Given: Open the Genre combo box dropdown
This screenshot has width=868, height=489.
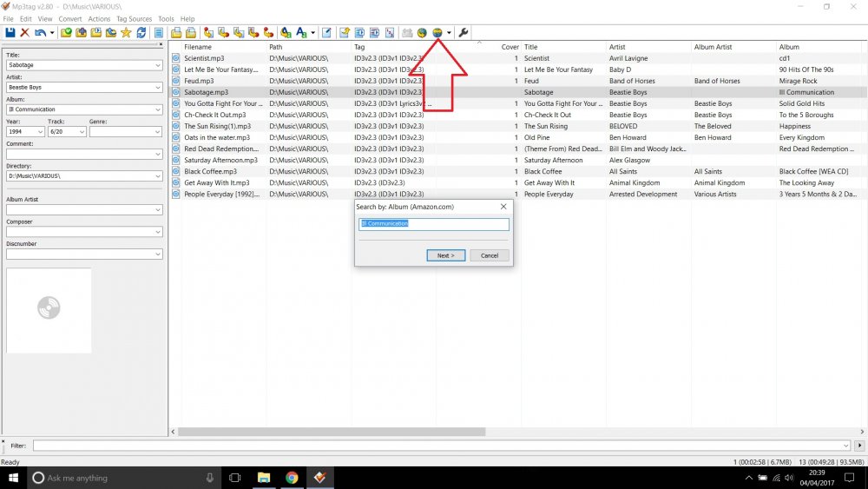Looking at the screenshot, I should pos(158,132).
